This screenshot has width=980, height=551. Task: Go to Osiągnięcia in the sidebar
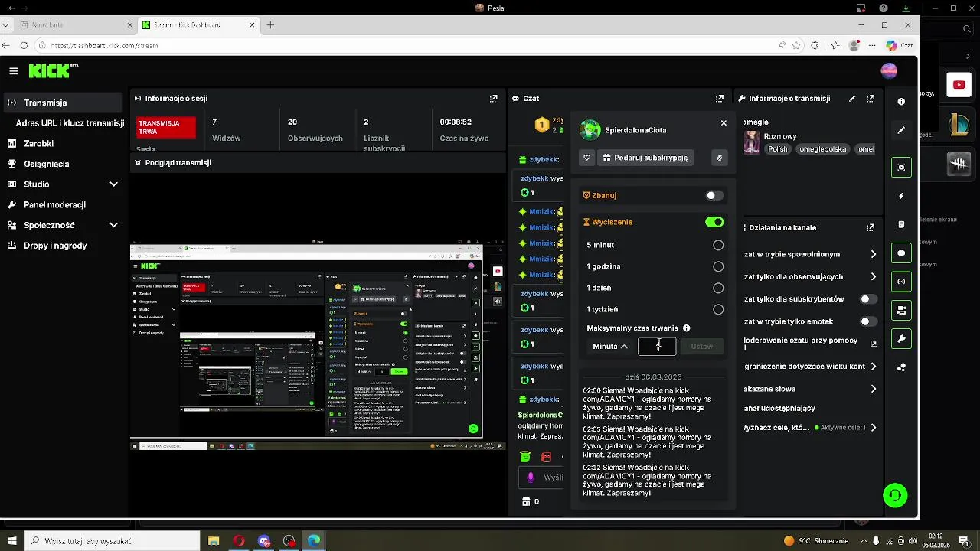click(46, 164)
